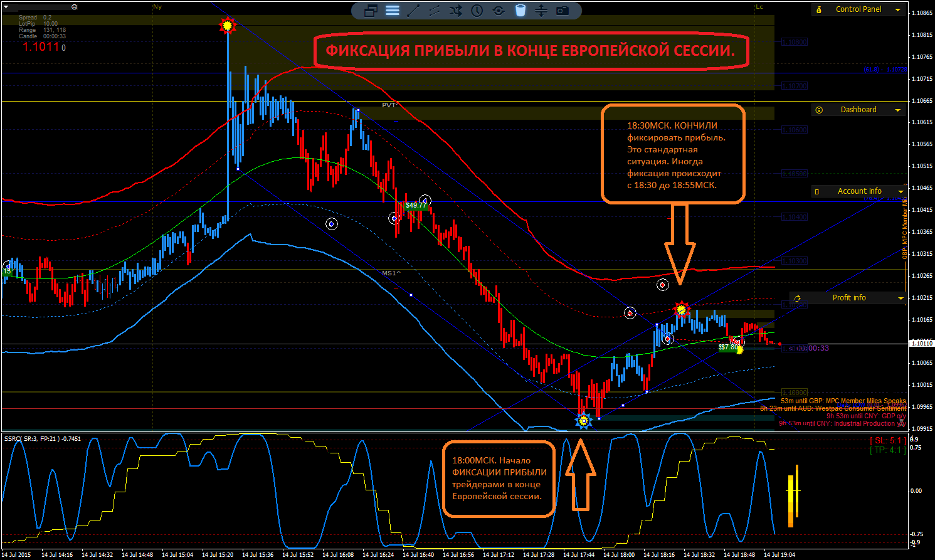This screenshot has width=935, height=560.
Task: Expand the Account info dropdown arrow
Action: click(901, 192)
